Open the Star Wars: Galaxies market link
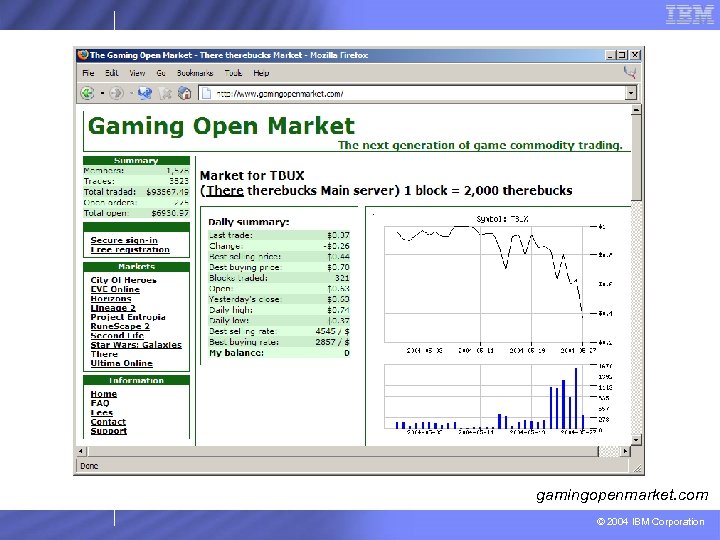720x540 pixels. pyautogui.click(x=136, y=344)
